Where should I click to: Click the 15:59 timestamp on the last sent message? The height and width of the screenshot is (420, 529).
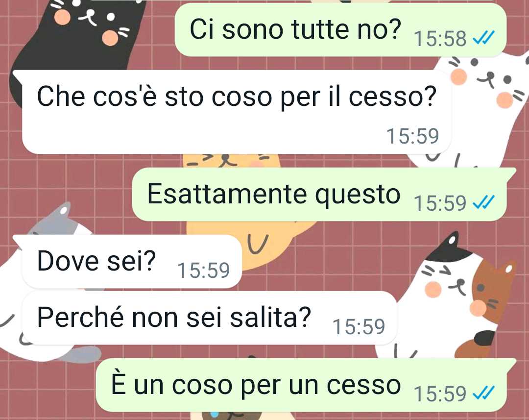click(x=440, y=394)
